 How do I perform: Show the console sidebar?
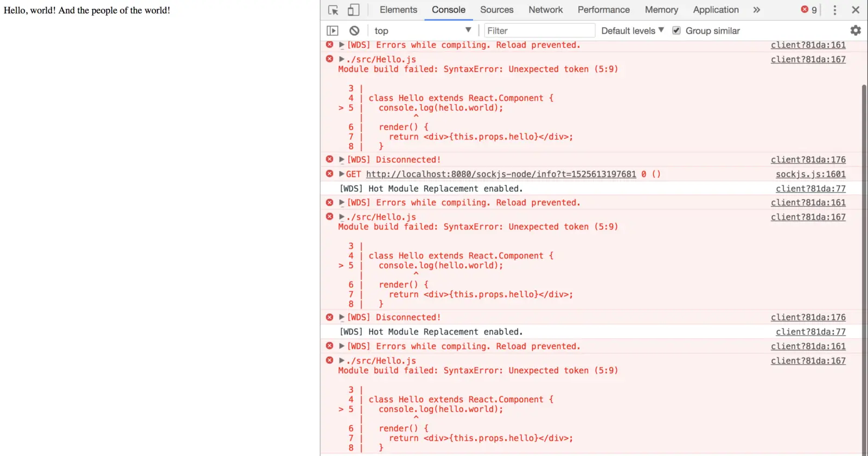(333, 31)
